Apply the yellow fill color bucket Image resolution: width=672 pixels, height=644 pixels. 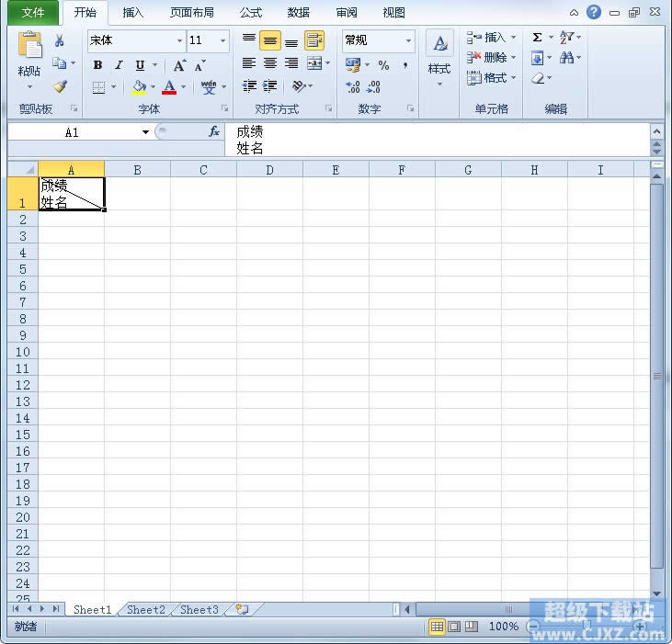139,87
